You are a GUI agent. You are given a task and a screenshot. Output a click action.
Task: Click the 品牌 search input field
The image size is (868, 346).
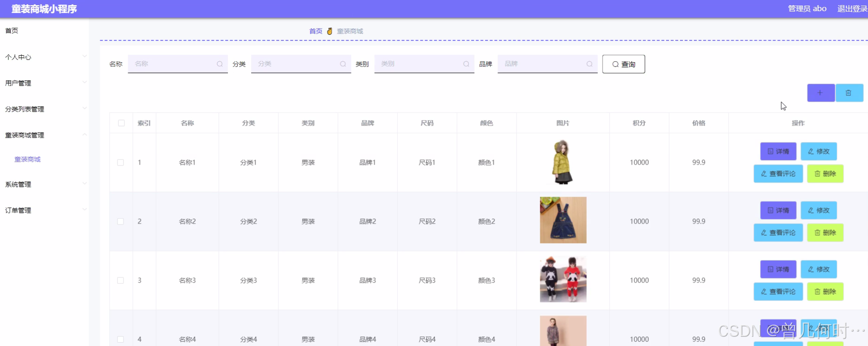[547, 64]
